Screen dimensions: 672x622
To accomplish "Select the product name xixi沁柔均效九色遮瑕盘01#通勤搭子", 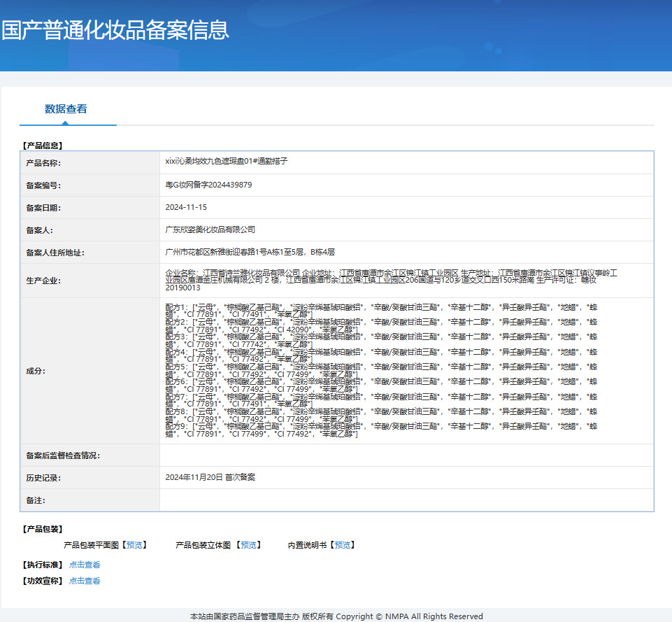I will tap(227, 161).
